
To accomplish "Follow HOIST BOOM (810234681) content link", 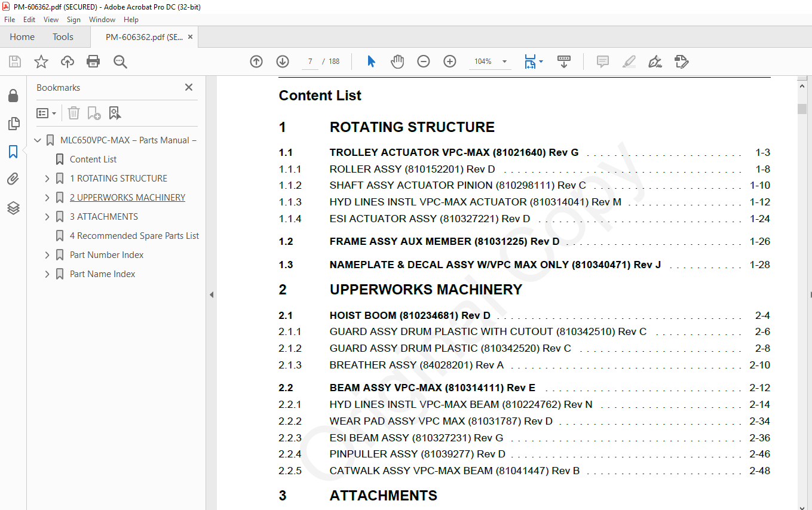I will (x=410, y=315).
